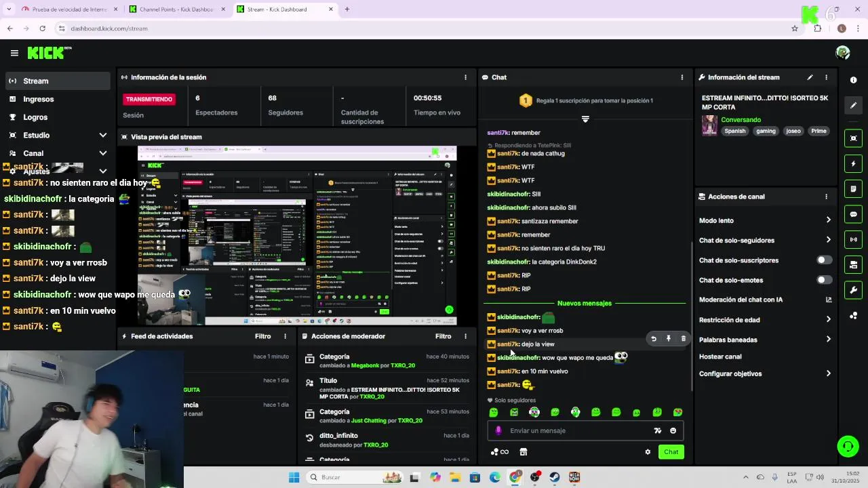Toggle the chat bubble widget icon

click(853, 214)
